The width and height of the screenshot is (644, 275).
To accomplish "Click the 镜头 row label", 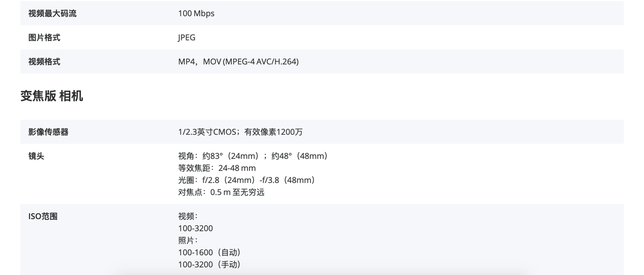I will click(36, 156).
